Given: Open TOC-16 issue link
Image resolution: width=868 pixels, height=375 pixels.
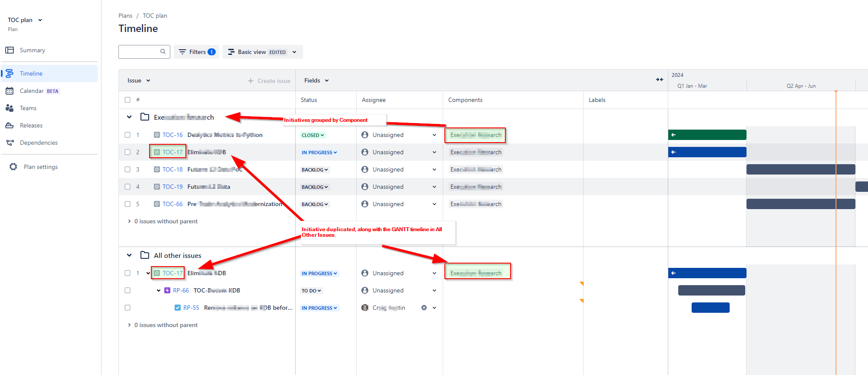Looking at the screenshot, I should 172,135.
